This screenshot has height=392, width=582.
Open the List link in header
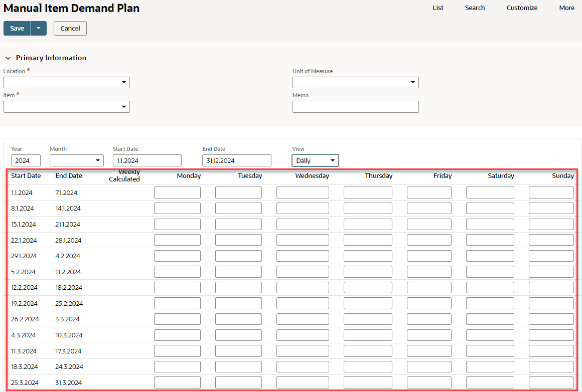click(438, 8)
